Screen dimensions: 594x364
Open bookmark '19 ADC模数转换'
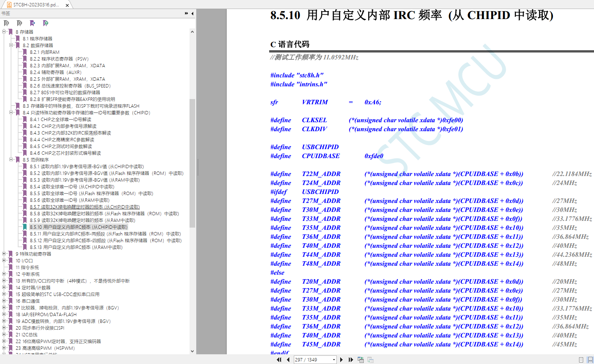(x=63, y=321)
